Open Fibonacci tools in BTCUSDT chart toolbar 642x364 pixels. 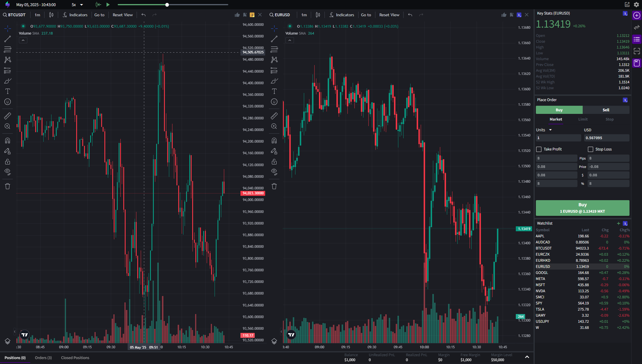[x=8, y=49]
